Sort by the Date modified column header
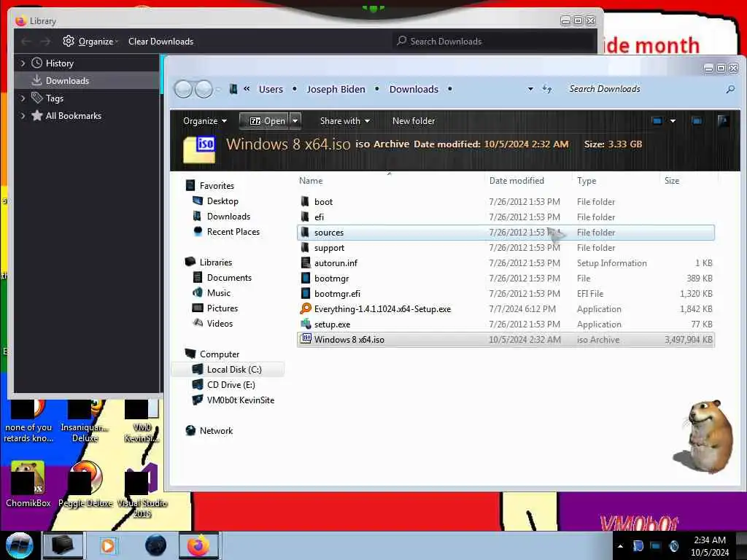The width and height of the screenshot is (747, 560). click(x=516, y=181)
